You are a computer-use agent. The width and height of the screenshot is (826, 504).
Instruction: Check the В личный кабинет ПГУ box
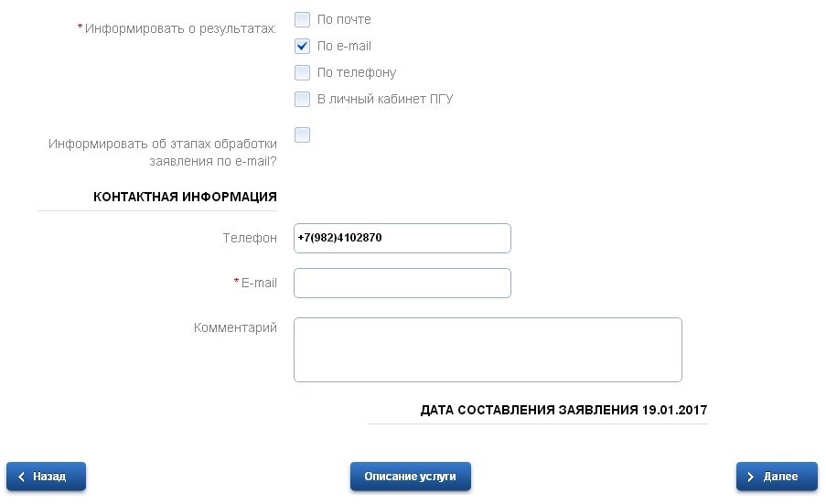[303, 99]
